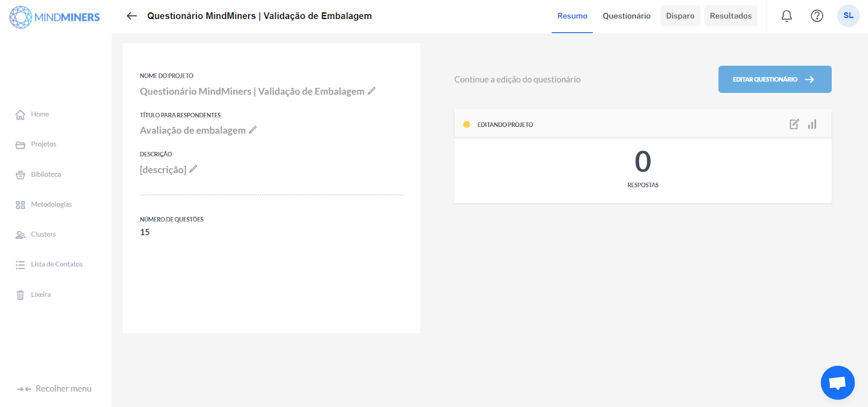Viewport: 868px width, 407px height.
Task: Click 'Continue a edição do questionário' text
Action: tap(518, 79)
